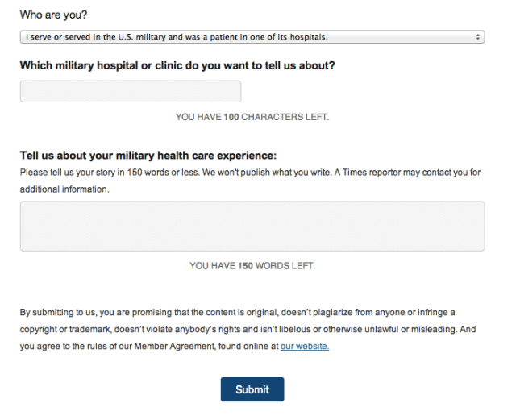Focus the health care experience text area

(252, 226)
